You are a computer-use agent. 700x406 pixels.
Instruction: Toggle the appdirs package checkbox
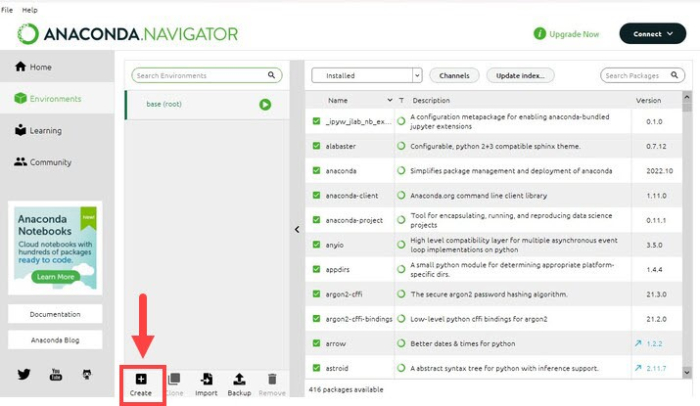coord(317,269)
